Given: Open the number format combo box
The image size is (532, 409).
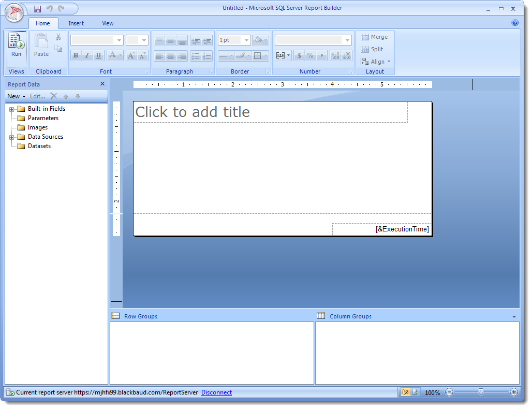Looking at the screenshot, I should [313, 40].
